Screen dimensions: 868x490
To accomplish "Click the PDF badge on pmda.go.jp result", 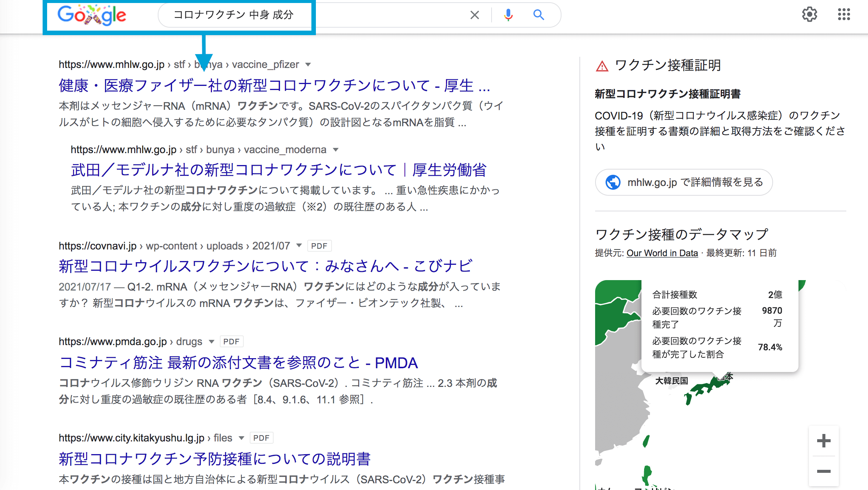I will tap(231, 341).
